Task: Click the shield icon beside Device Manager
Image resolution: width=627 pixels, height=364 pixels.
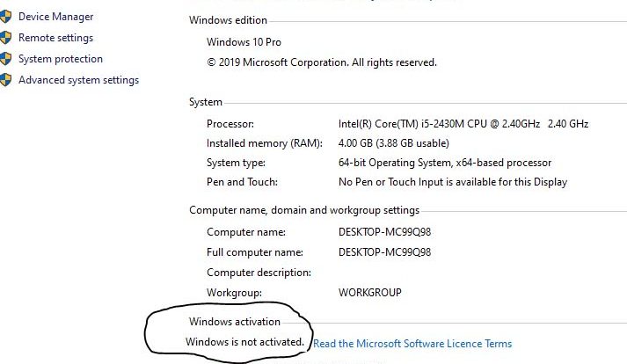Action: point(5,17)
